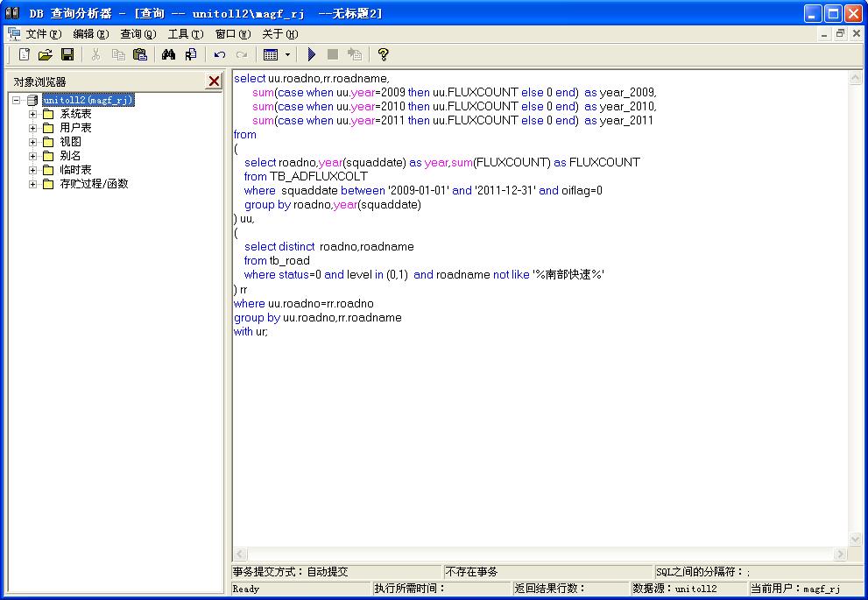
Task: Click inside the SQL editor text area
Action: (526, 394)
